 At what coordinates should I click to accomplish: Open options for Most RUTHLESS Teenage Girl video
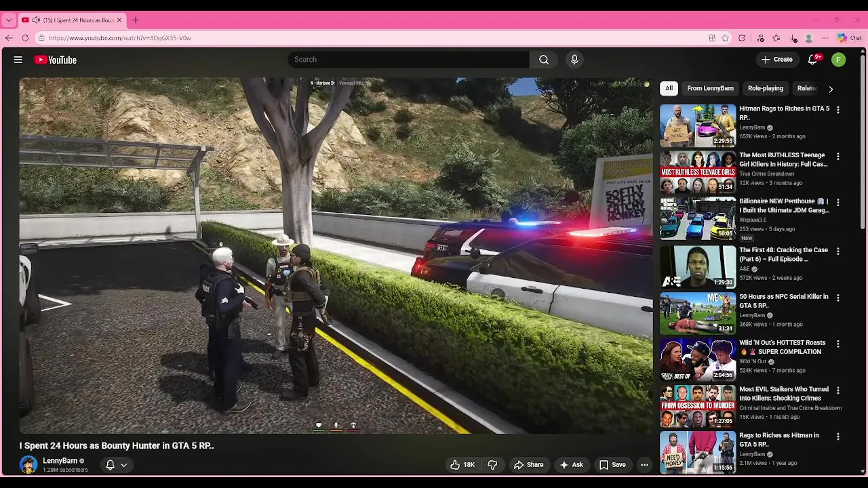[x=838, y=157]
